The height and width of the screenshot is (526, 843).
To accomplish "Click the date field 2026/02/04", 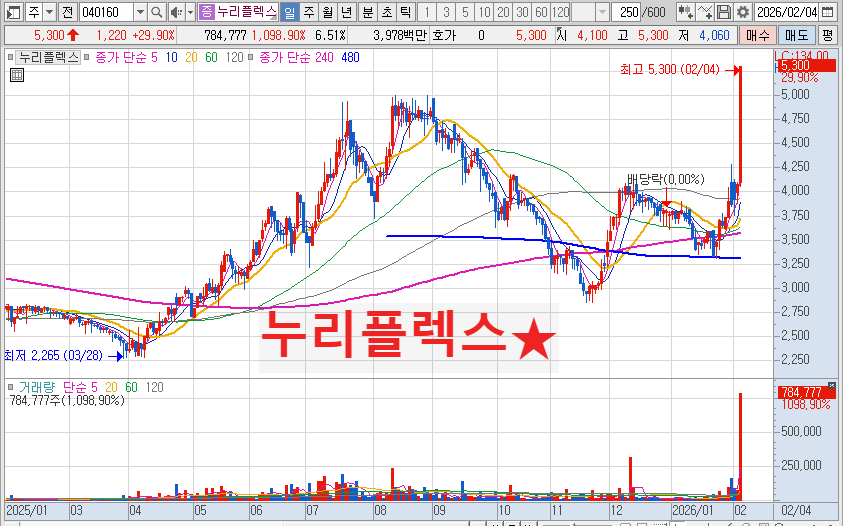I will 787,12.
